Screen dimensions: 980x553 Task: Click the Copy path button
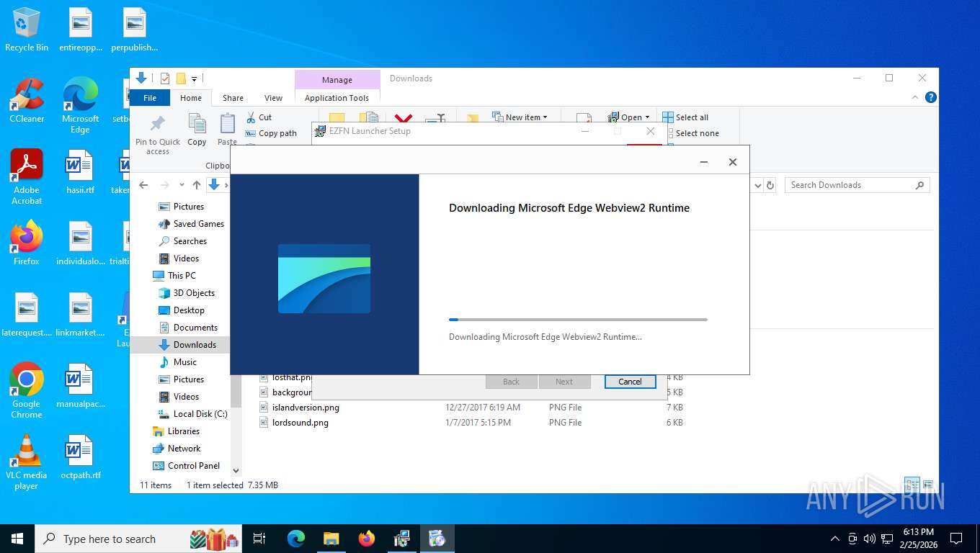(271, 133)
